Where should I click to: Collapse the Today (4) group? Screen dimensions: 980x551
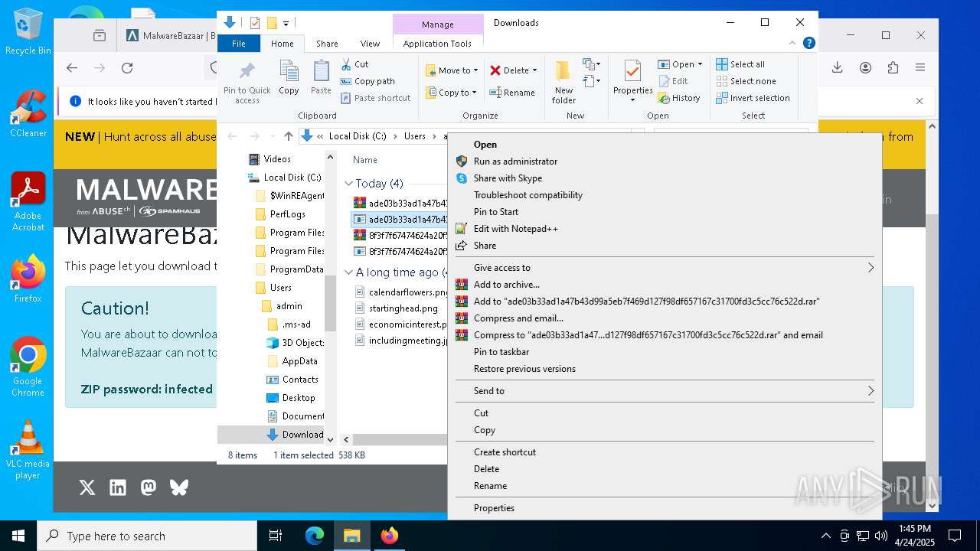[x=349, y=184]
